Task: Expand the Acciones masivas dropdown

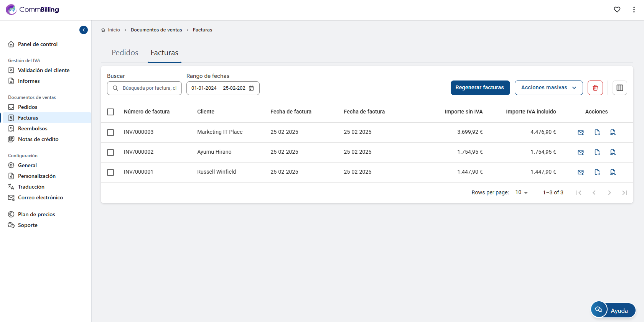Action: pos(548,88)
